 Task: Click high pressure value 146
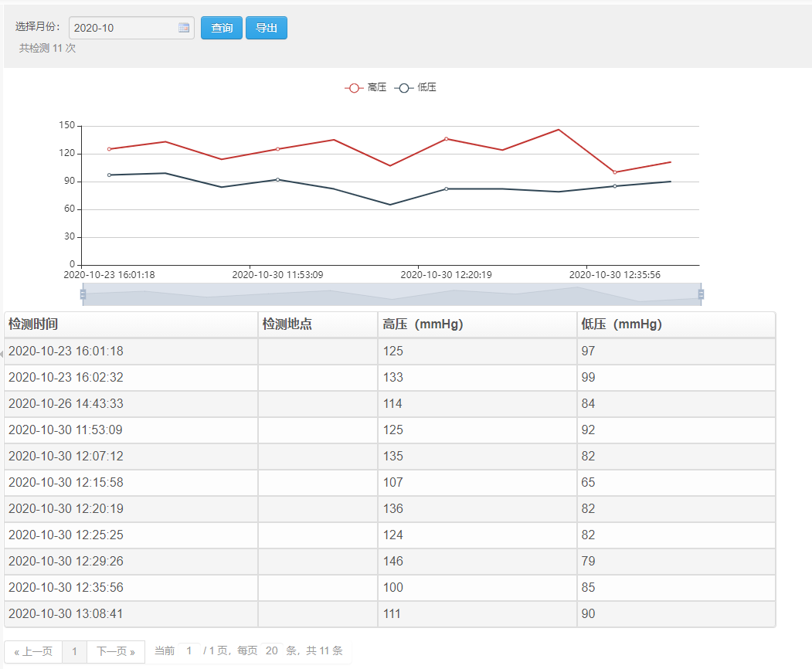tap(393, 562)
